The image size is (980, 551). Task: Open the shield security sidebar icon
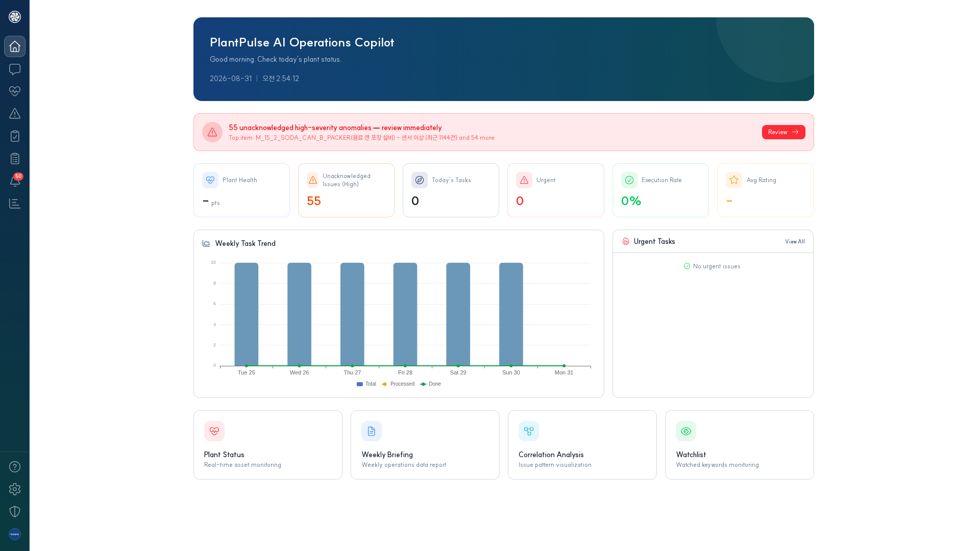[x=15, y=512]
